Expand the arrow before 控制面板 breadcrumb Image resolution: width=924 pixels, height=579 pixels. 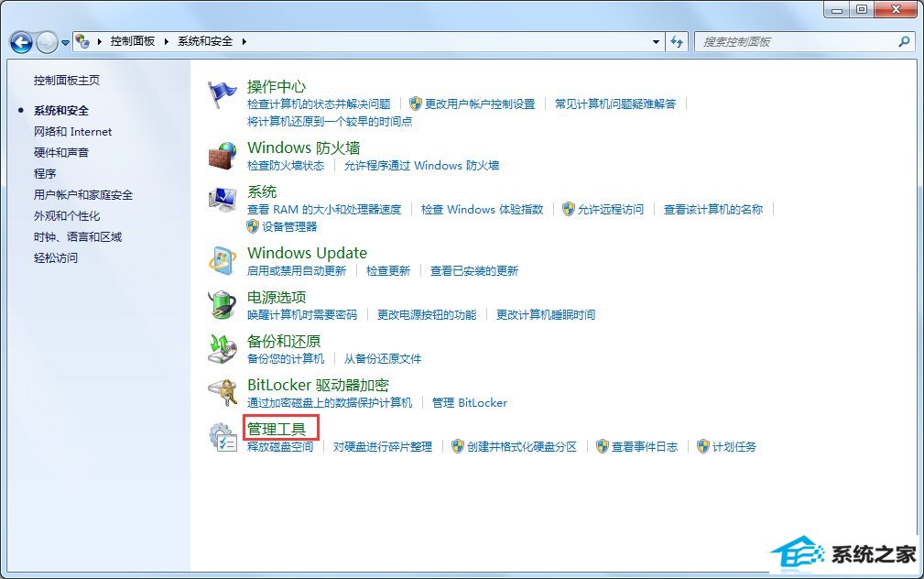[99, 41]
